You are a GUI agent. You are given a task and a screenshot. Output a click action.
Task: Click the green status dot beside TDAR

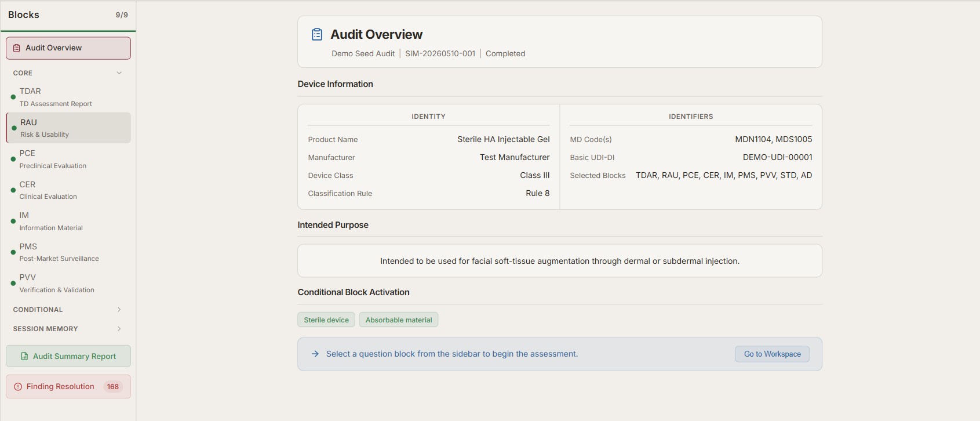click(x=13, y=97)
